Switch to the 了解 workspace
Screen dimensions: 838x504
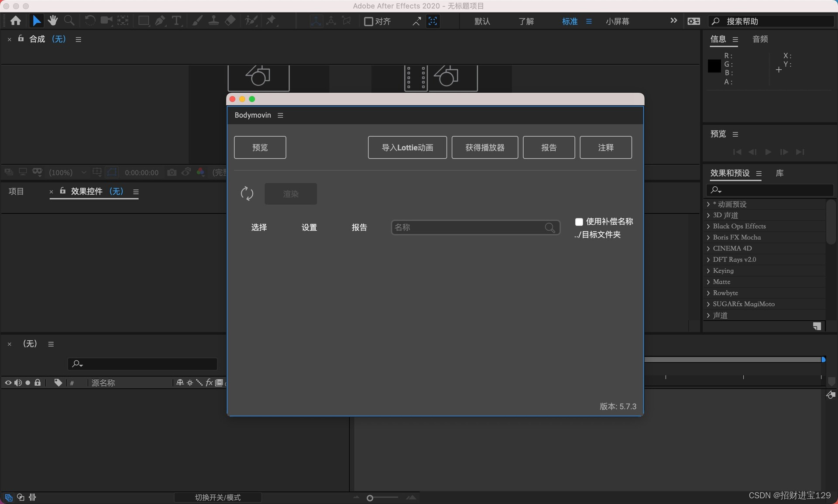pos(526,21)
